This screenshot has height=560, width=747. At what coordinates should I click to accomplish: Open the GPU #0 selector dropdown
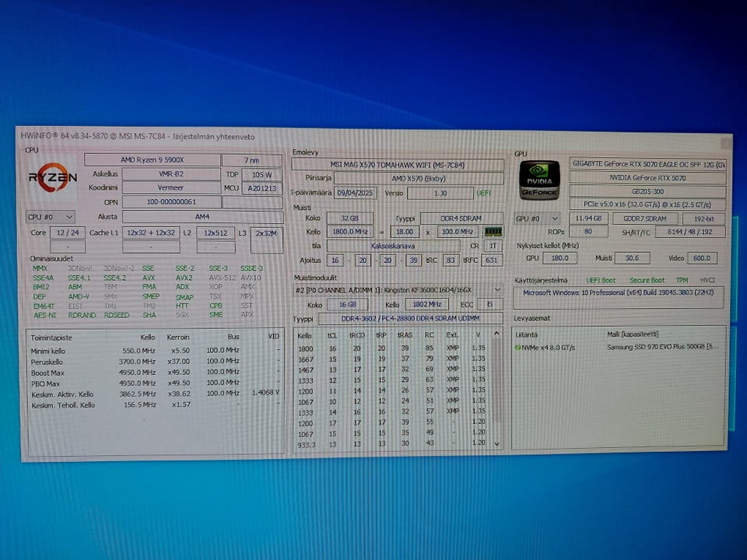[x=538, y=219]
